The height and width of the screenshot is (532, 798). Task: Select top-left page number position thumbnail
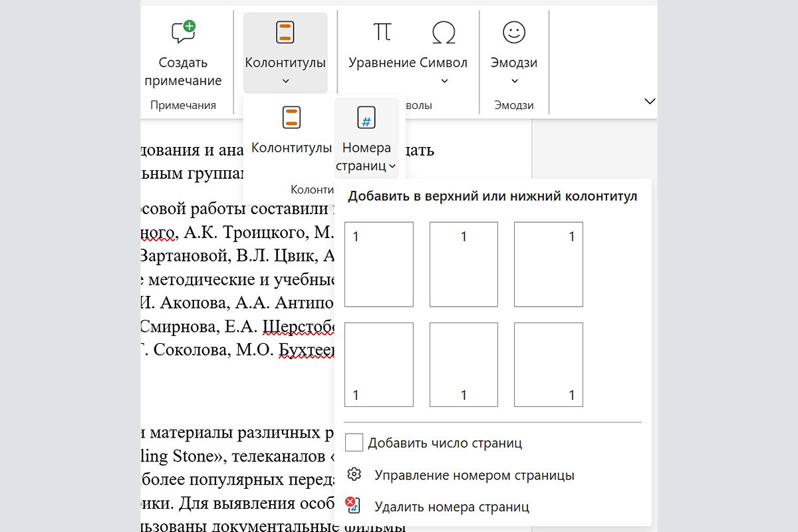tap(379, 264)
